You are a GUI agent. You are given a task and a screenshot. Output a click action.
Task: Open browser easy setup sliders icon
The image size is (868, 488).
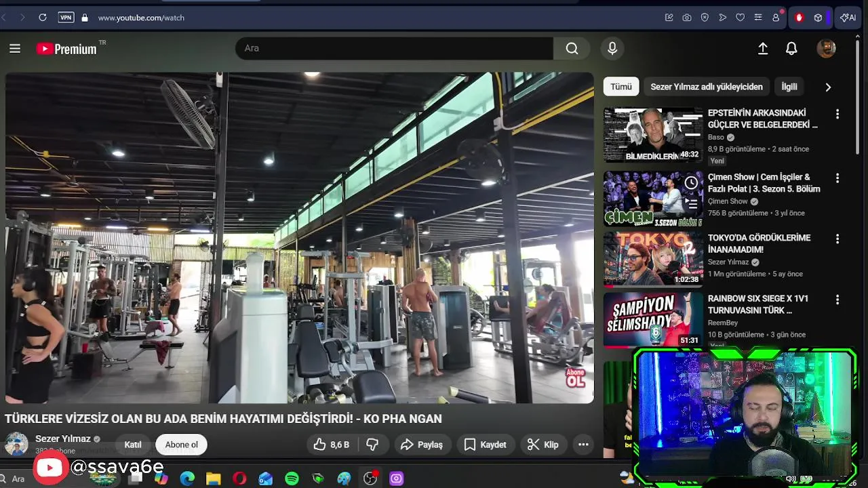tap(758, 18)
